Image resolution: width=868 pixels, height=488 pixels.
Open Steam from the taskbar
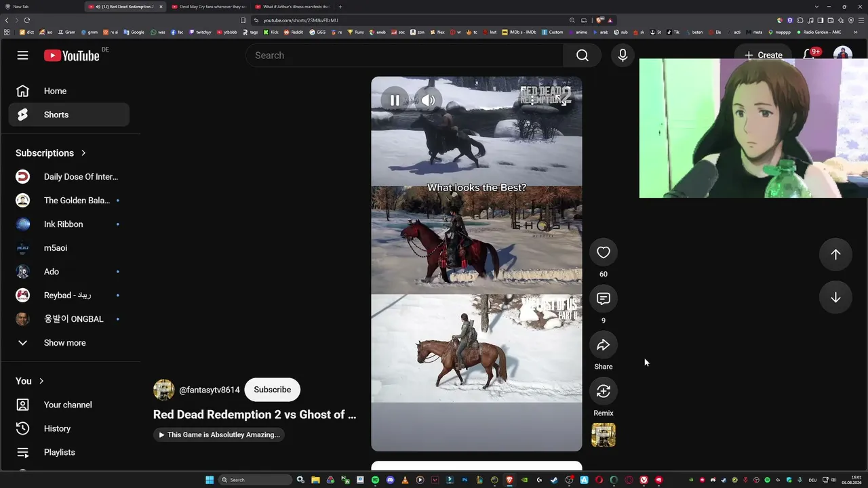pyautogui.click(x=554, y=480)
